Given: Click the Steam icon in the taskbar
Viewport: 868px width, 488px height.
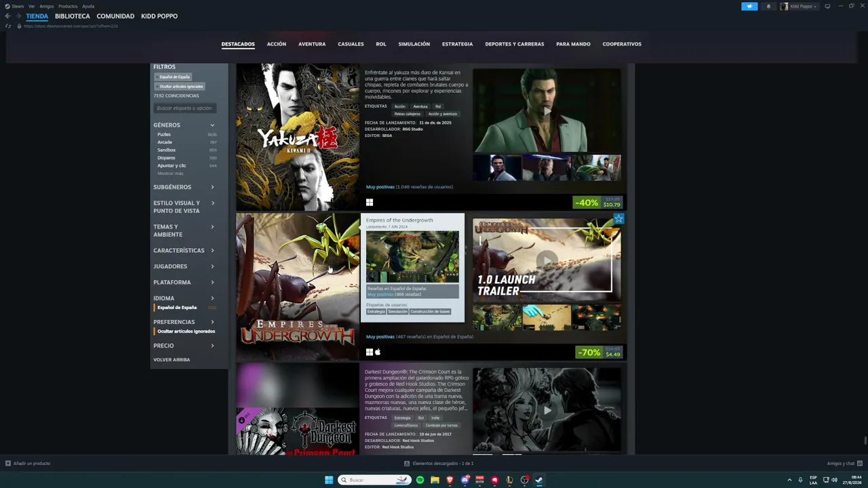Looking at the screenshot, I should click(539, 480).
